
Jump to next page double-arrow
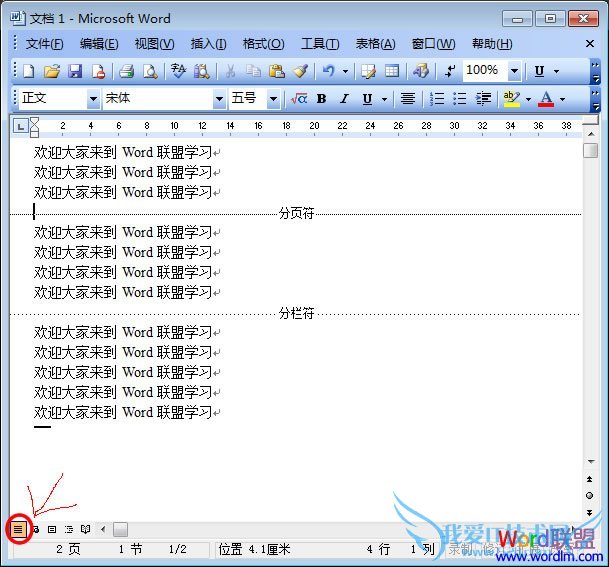(590, 513)
